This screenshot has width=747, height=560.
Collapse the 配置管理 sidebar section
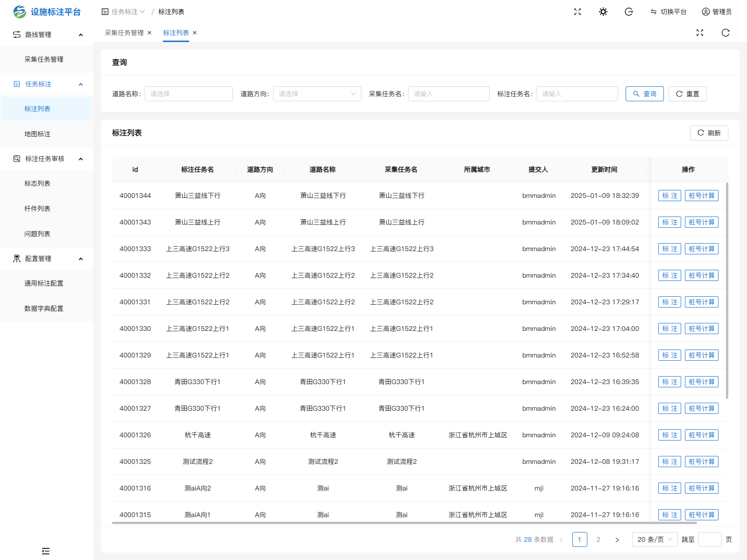80,259
